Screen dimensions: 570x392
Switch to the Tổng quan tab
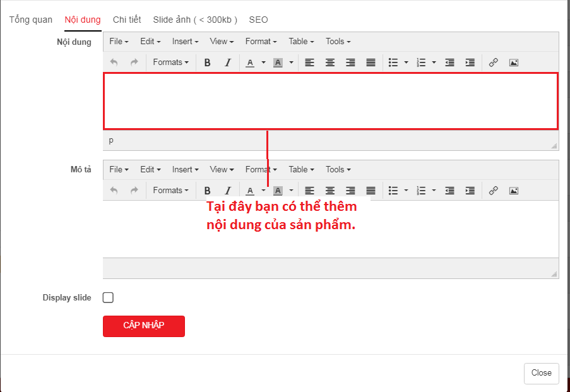(31, 20)
